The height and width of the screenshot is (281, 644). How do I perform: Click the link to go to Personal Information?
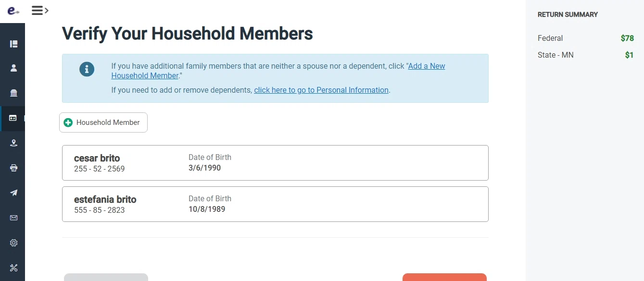[321, 90]
